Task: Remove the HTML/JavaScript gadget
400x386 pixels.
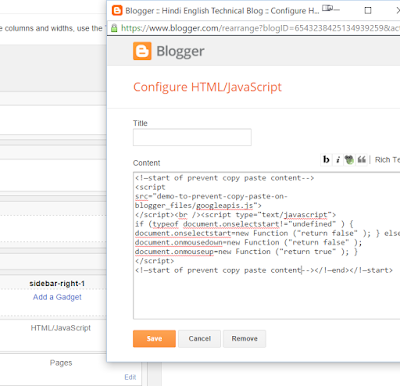Action: pyautogui.click(x=245, y=339)
